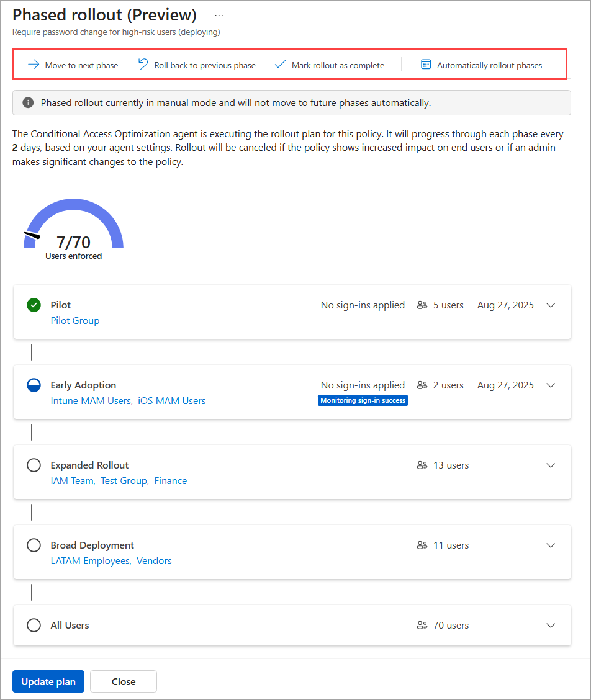Expand the Early Adoption phase chevron
The image size is (591, 700).
point(551,385)
